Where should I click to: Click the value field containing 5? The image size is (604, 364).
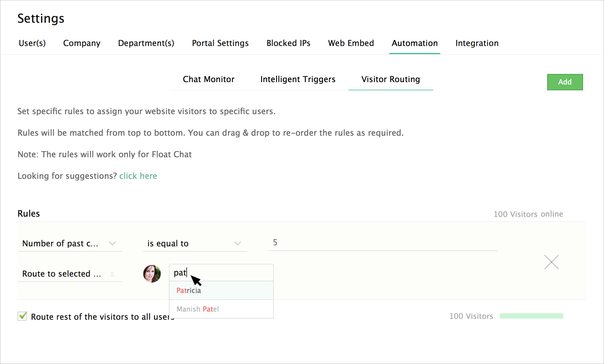[x=382, y=243]
